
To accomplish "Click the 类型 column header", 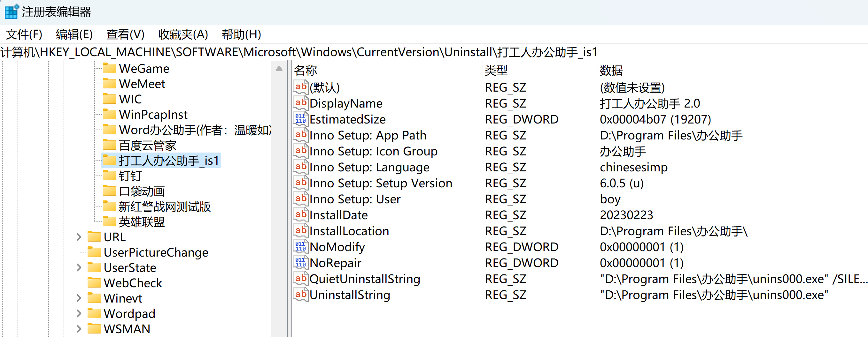I will point(540,70).
